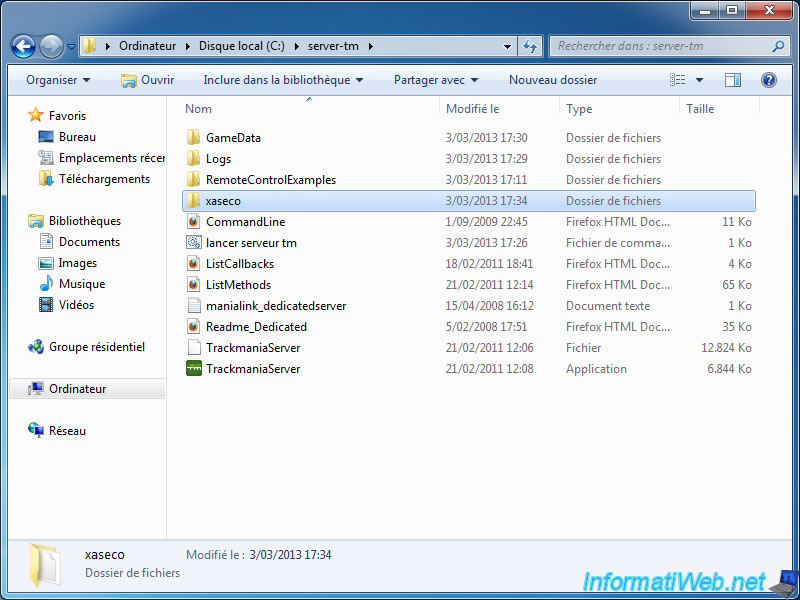800x600 pixels.
Task: Select the 'GameData' file name
Action: (233, 138)
